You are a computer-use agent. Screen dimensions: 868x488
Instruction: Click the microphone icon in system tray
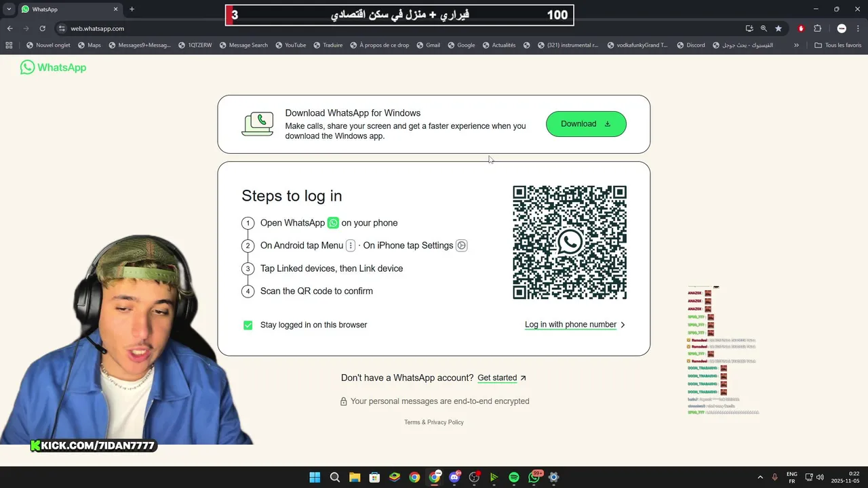(775, 477)
